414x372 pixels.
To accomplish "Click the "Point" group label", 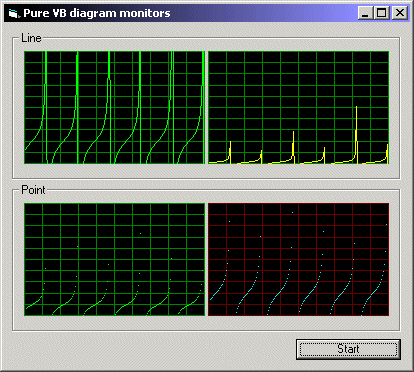I will 33,190.
